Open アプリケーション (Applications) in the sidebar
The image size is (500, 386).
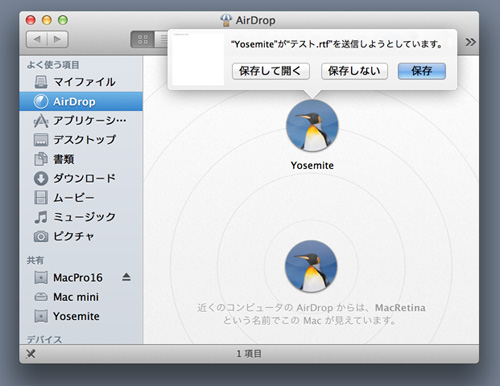click(81, 121)
